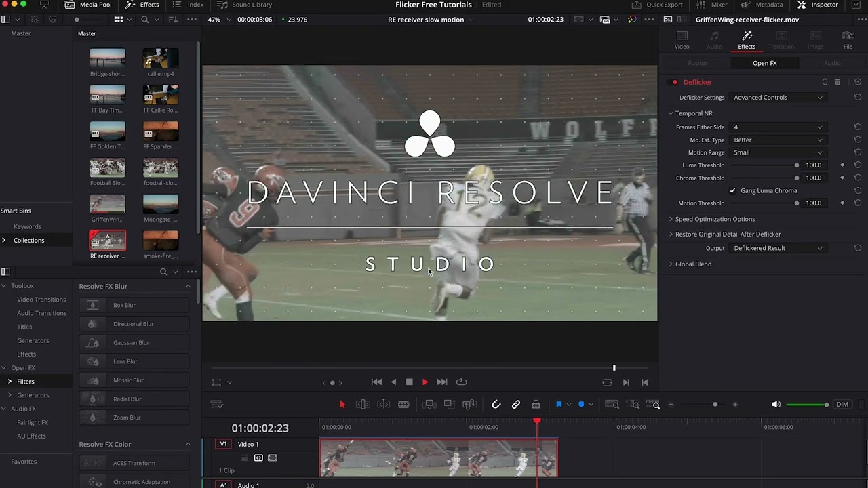Choose the Gaussian Blur effect
Screen dimensions: 868x488
(134, 343)
